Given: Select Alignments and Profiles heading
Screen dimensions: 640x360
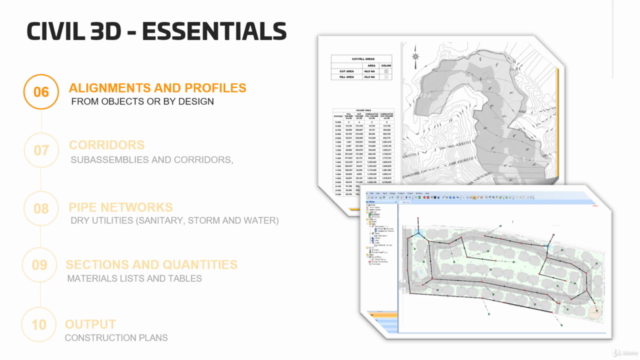Looking at the screenshot, I should click(x=158, y=88).
